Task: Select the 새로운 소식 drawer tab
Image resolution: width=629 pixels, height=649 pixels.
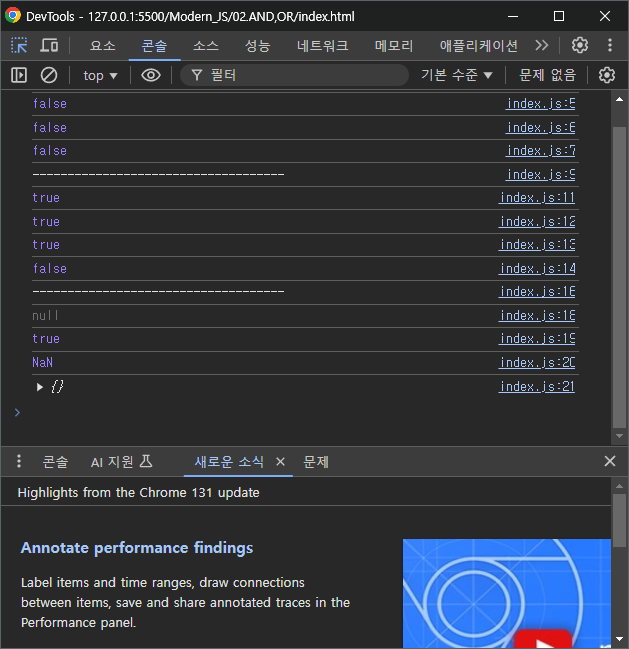Action: pos(229,462)
